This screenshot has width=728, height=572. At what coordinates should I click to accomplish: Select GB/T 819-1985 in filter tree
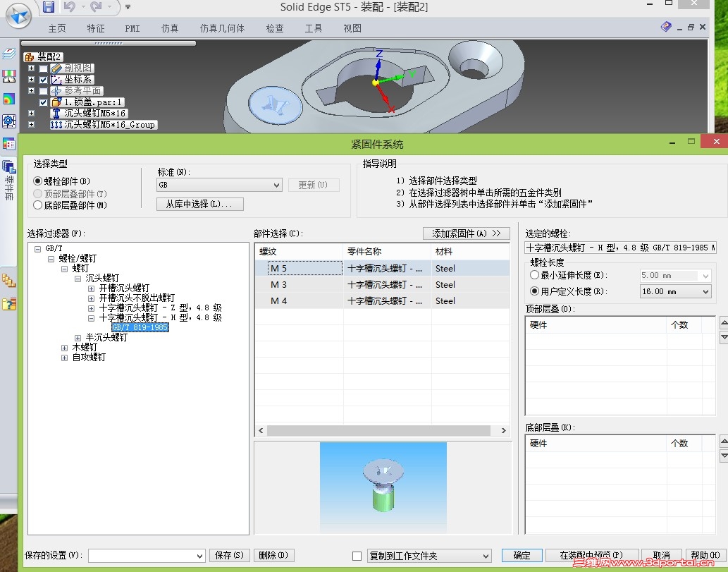(x=140, y=327)
